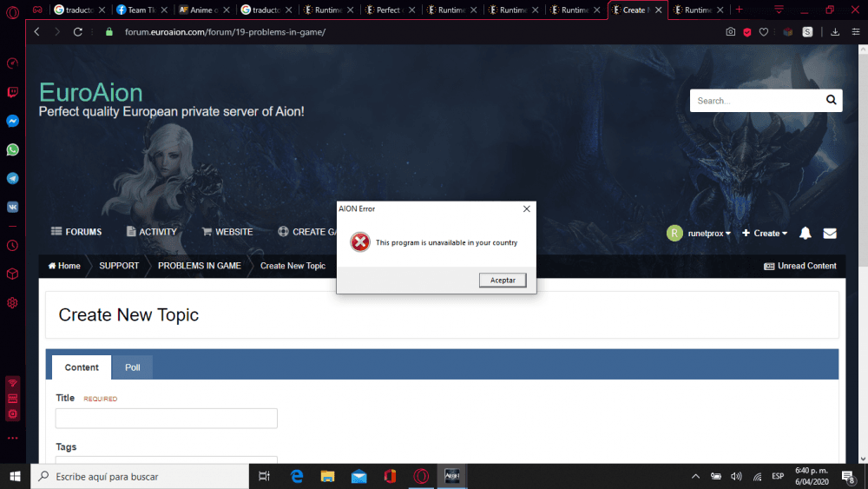Open the forum messages envelope icon
Screen dimensions: 868x489
click(x=830, y=233)
